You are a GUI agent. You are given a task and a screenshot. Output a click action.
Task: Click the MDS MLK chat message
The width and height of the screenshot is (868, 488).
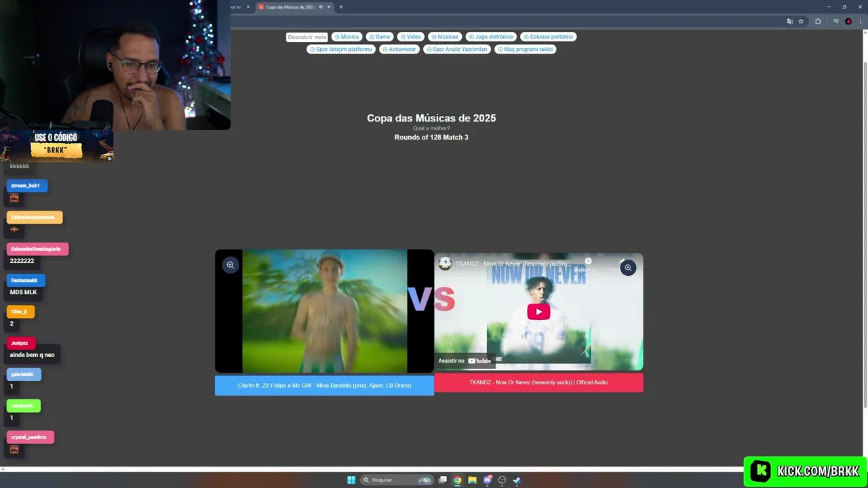[x=23, y=292]
